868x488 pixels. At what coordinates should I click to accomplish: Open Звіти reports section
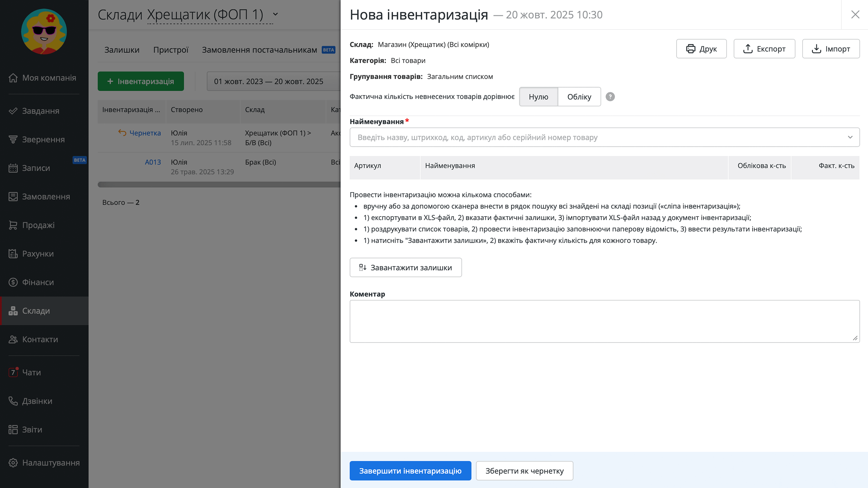pos(32,429)
